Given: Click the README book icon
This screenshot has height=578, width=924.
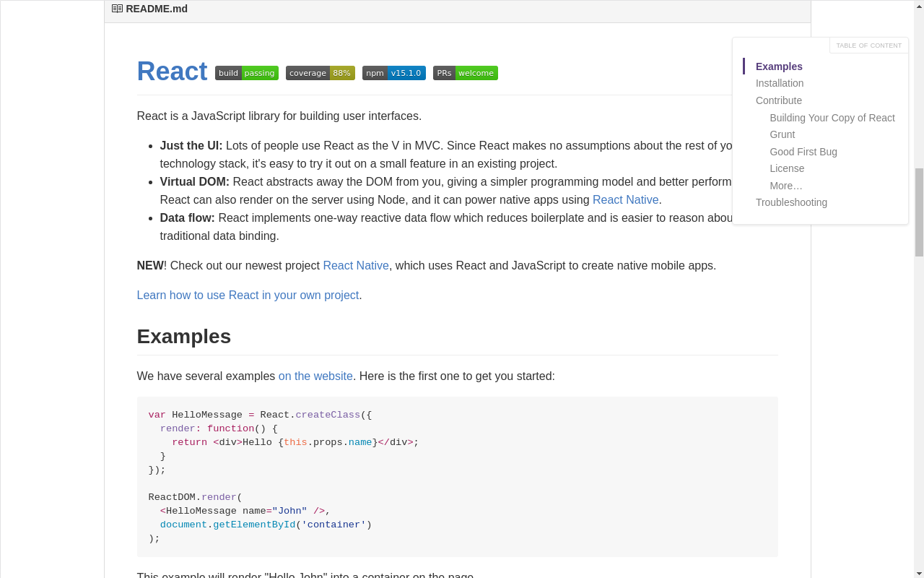Looking at the screenshot, I should [x=117, y=9].
